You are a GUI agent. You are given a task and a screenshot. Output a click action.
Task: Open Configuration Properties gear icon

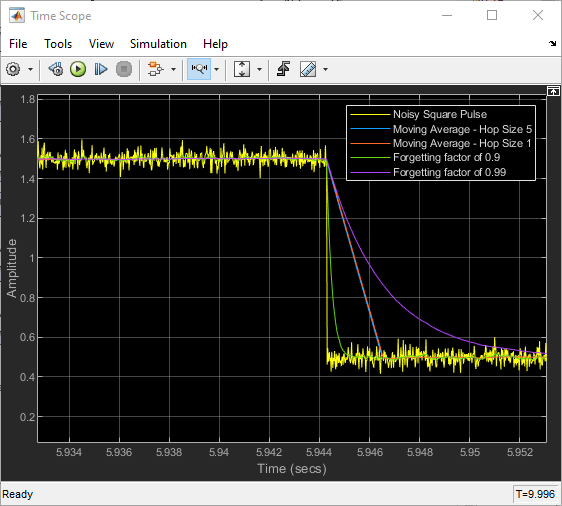click(x=13, y=69)
